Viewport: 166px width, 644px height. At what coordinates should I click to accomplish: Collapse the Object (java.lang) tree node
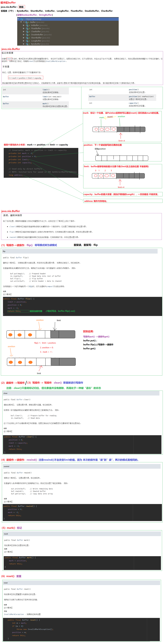click(x=18, y=19)
